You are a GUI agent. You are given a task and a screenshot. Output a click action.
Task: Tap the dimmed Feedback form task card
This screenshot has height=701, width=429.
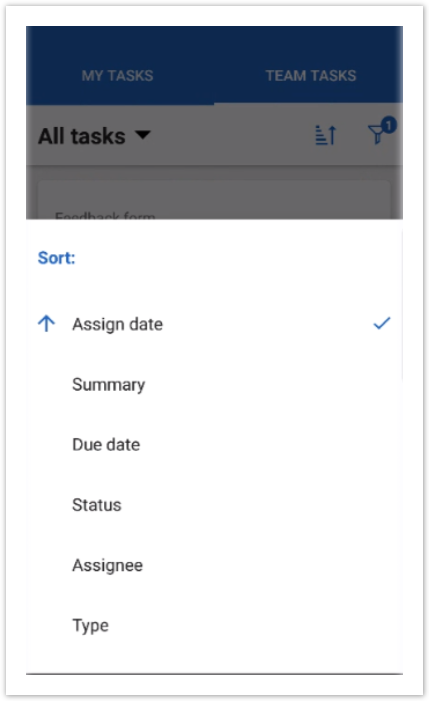tap(214, 200)
